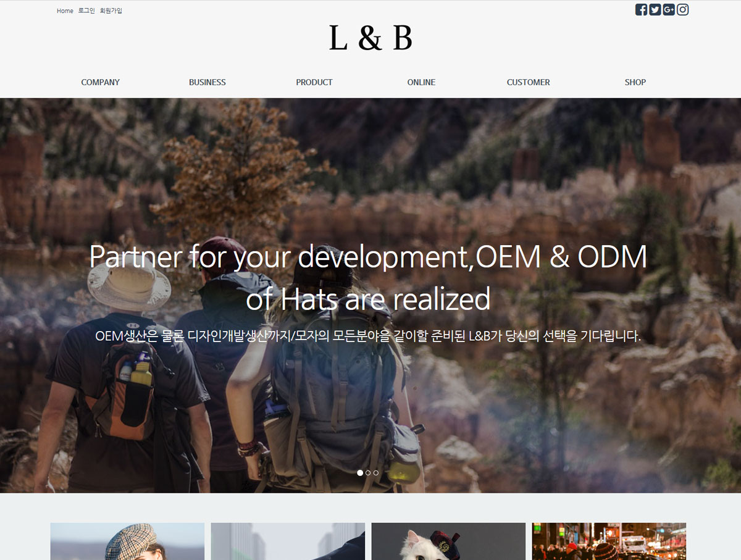741x560 pixels.
Task: Open the COMPANY menu
Action: [x=101, y=82]
